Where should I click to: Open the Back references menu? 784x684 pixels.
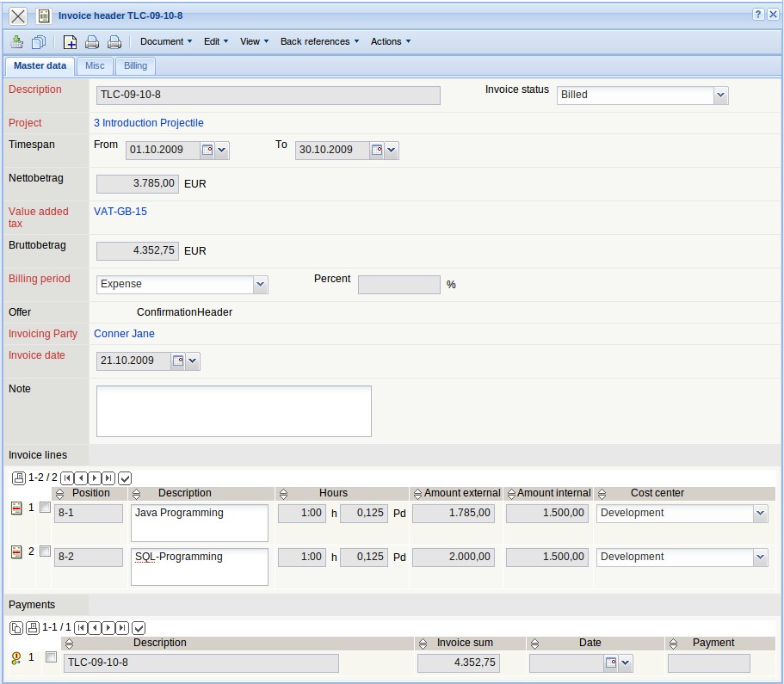(319, 41)
